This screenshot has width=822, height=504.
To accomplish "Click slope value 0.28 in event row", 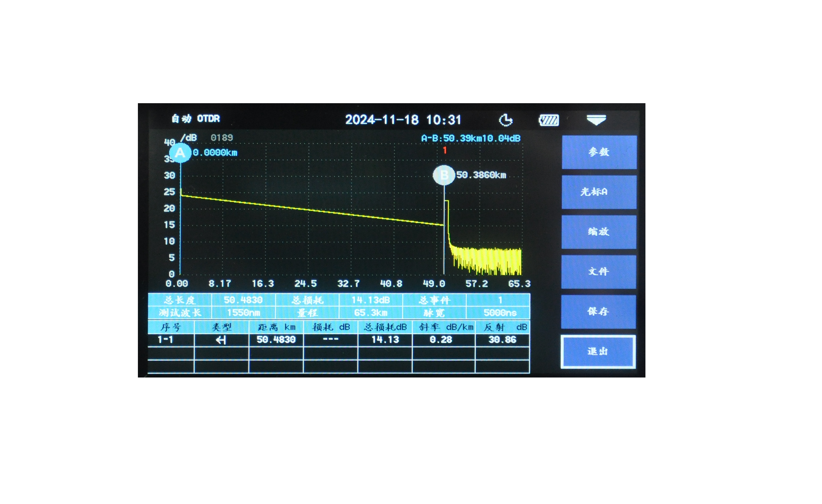I will point(441,340).
